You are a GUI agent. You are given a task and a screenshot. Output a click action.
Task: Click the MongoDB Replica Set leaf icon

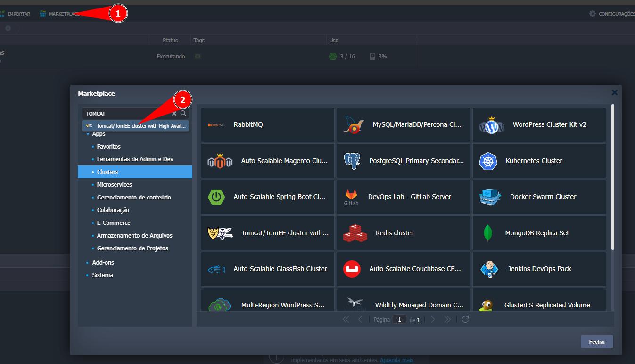click(x=487, y=233)
